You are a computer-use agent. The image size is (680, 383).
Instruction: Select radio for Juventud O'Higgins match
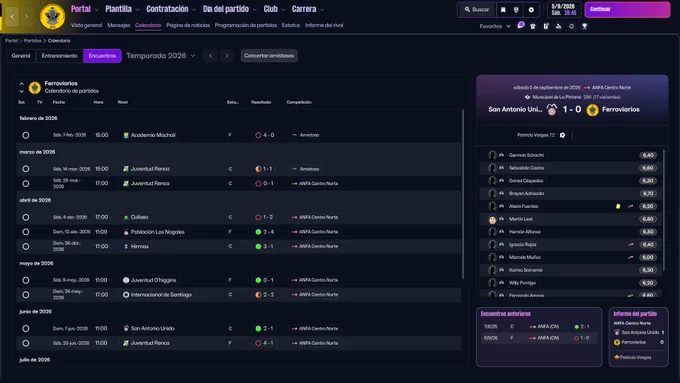[x=26, y=280]
